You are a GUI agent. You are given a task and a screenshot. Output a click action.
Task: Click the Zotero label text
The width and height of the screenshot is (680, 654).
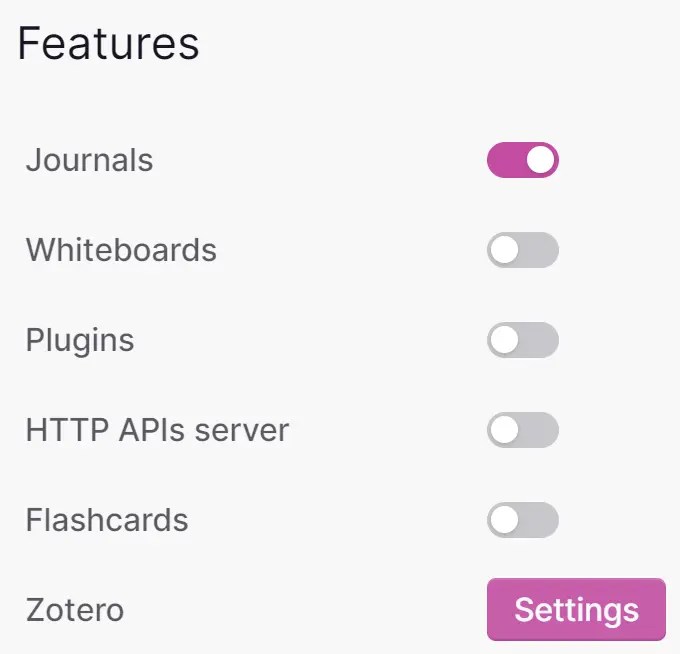coord(75,610)
